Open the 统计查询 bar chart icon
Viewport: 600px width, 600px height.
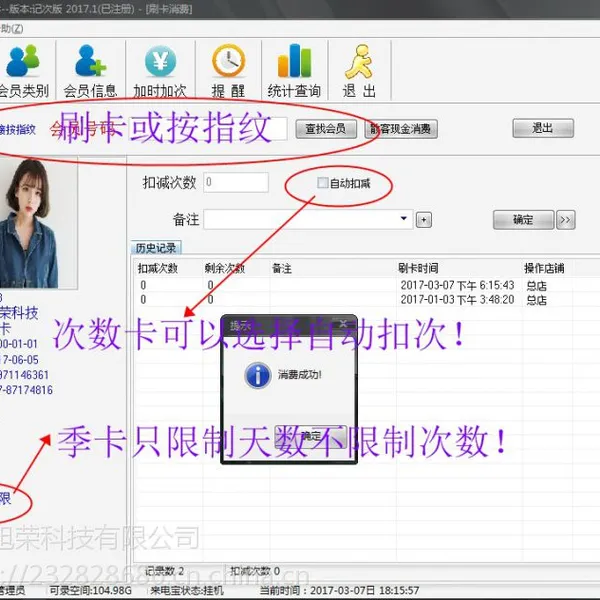click(x=294, y=71)
